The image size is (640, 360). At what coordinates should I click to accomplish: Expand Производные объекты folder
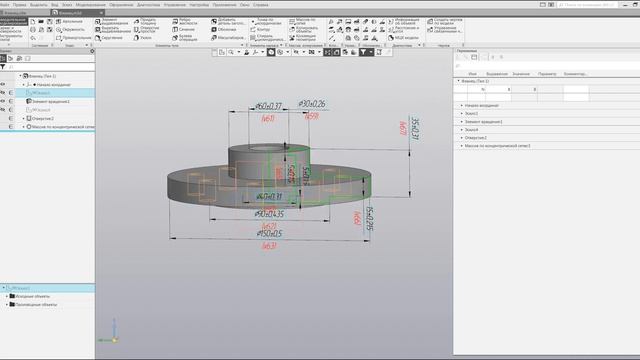pos(7,304)
